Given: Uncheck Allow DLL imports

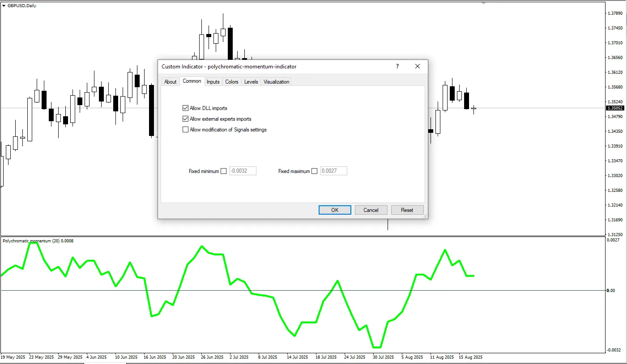Looking at the screenshot, I should coord(185,108).
